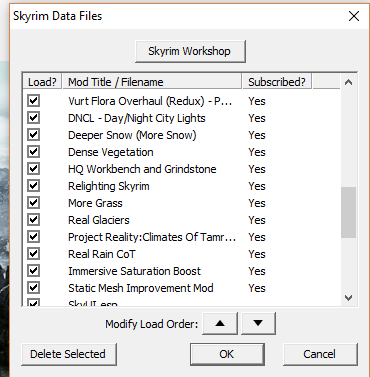Viewport: 370px width, 377px height.
Task: Click the Cancel button
Action: click(320, 354)
